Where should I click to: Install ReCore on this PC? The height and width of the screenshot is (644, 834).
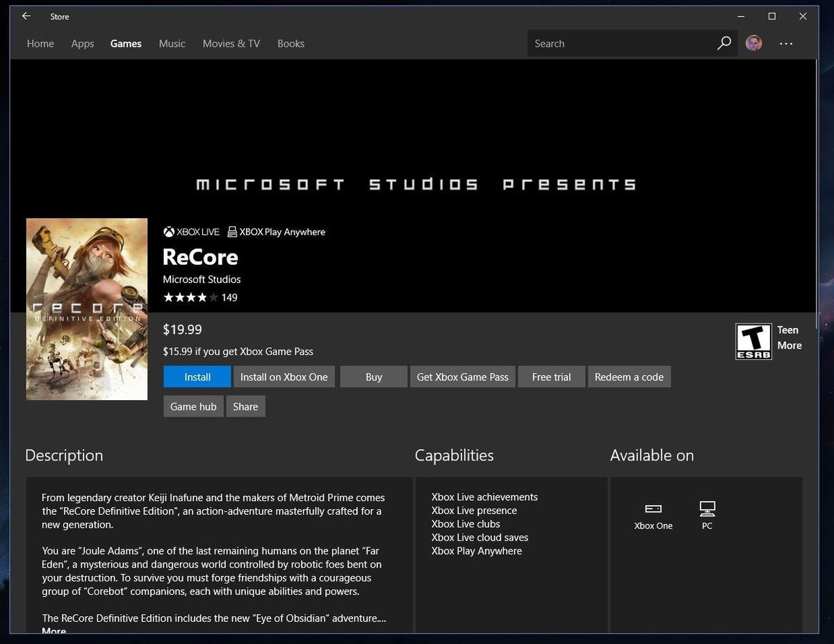coord(197,377)
